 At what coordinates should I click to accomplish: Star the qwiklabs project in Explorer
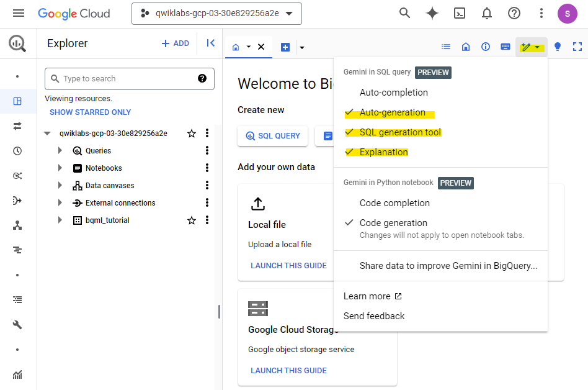192,134
